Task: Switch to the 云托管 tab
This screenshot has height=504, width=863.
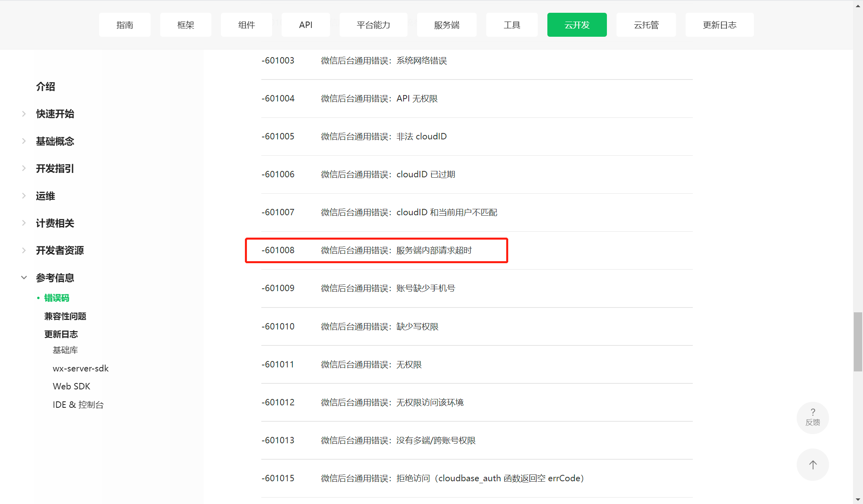Action: pos(646,25)
